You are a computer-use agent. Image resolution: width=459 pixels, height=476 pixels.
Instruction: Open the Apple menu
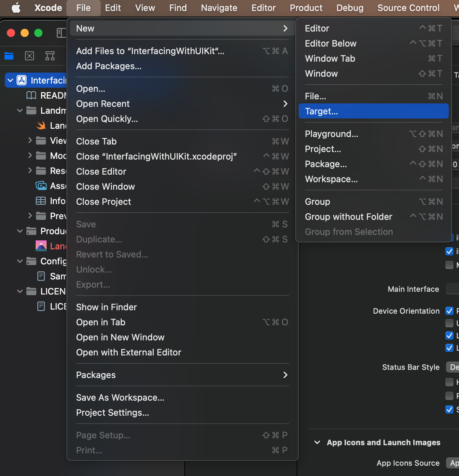tap(16, 8)
